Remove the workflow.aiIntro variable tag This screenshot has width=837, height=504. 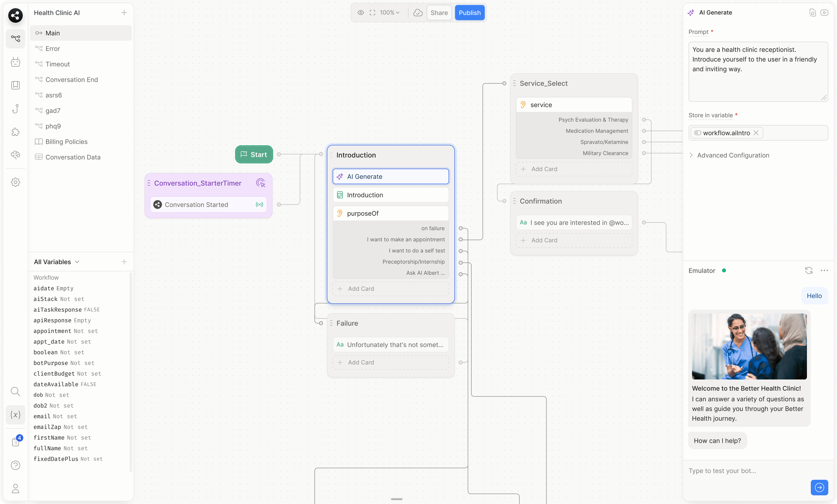pyautogui.click(x=756, y=133)
